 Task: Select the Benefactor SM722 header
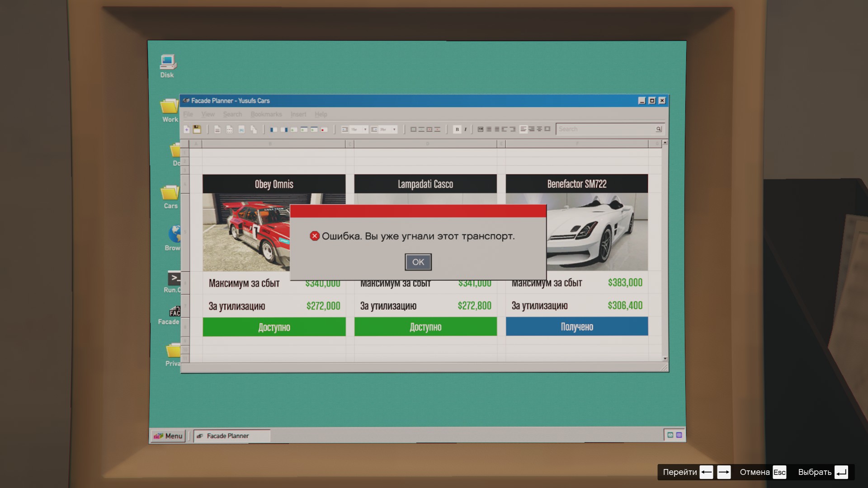tap(577, 184)
